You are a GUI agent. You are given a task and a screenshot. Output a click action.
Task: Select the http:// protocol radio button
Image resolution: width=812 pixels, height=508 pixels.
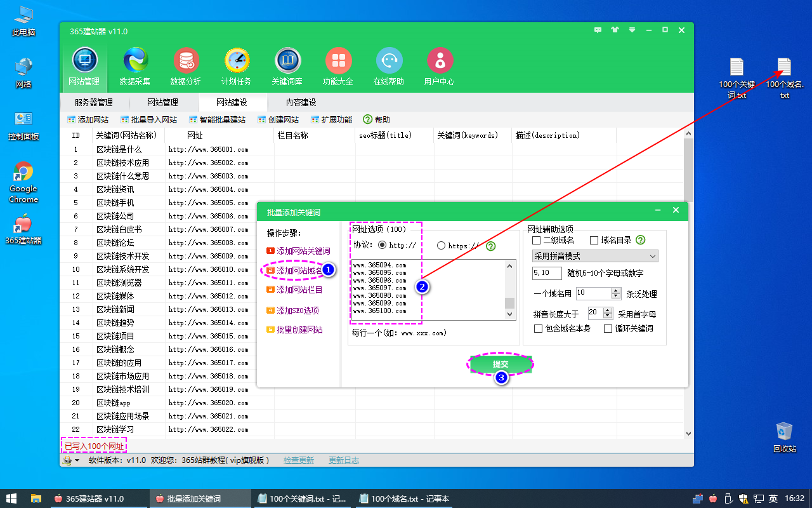382,245
